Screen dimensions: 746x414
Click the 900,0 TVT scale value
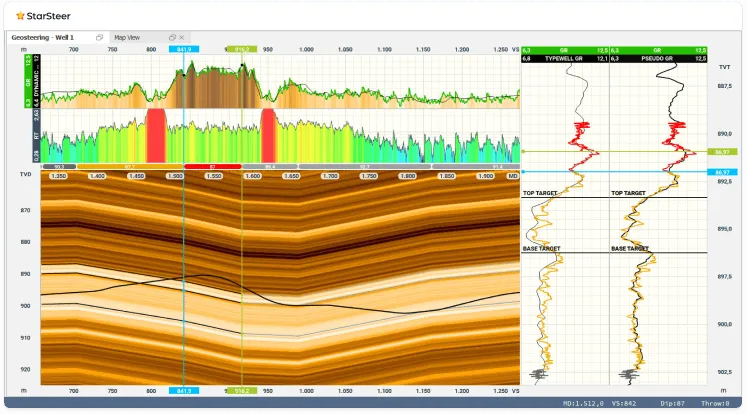(725, 324)
